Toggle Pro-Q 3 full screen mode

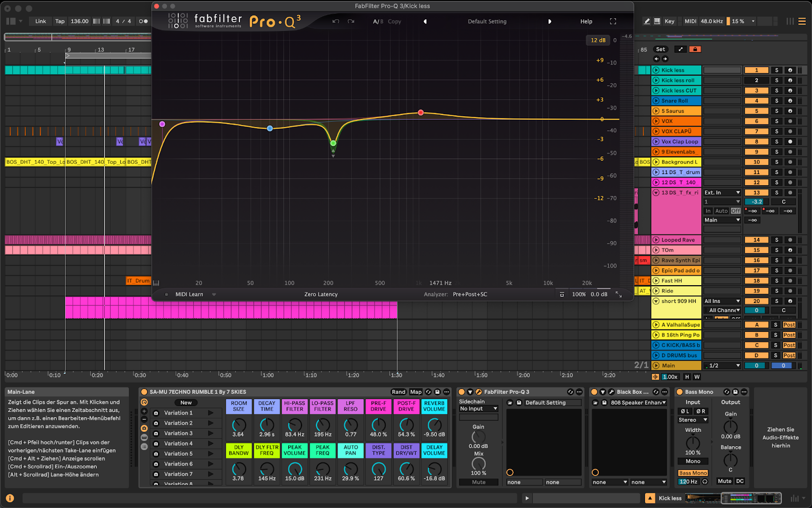613,21
